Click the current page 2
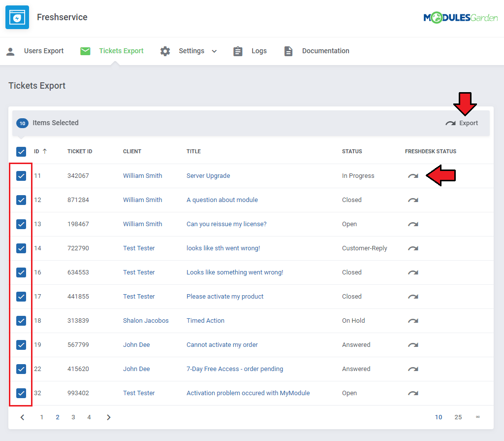 58,417
